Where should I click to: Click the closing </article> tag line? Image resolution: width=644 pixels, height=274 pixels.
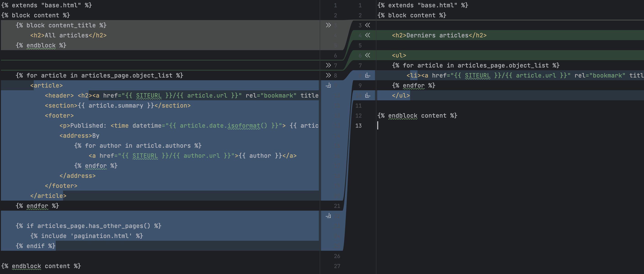[48, 196]
